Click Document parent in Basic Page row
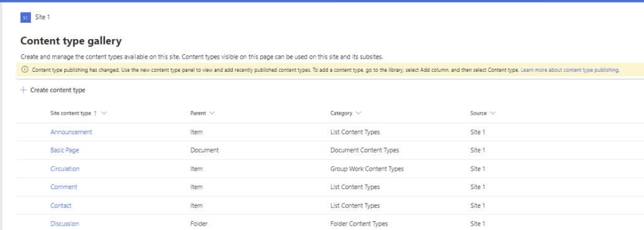This screenshot has width=644, height=230. [204, 150]
